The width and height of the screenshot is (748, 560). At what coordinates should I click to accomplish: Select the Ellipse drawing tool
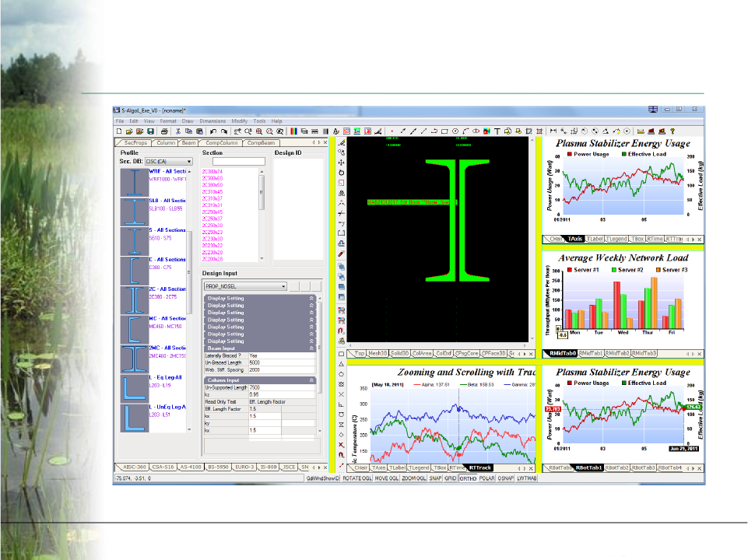(476, 131)
